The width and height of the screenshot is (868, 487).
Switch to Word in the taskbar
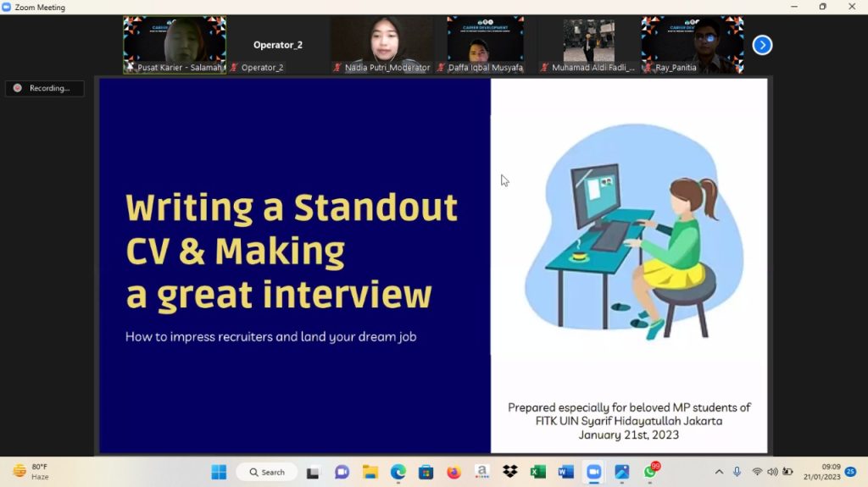click(x=565, y=472)
